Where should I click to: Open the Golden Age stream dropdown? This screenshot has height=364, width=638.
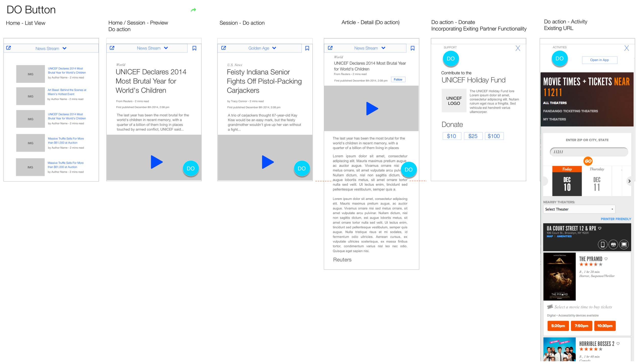click(x=274, y=48)
